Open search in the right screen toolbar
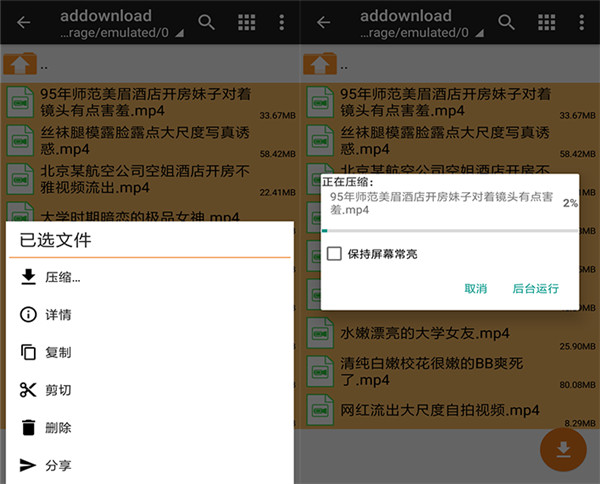The height and width of the screenshot is (484, 600). click(x=507, y=23)
